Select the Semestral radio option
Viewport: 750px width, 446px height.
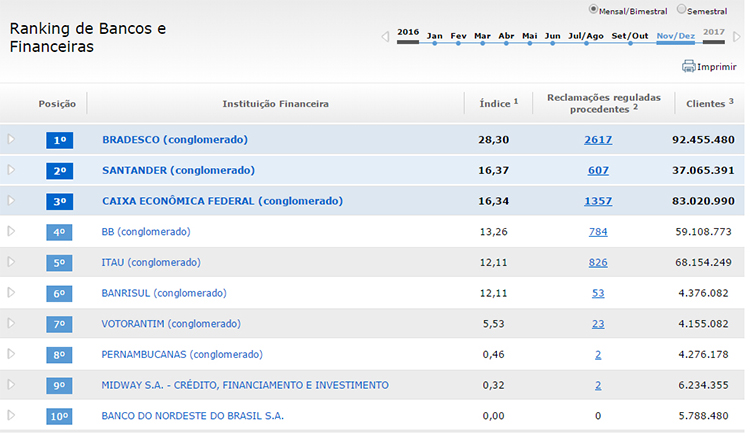click(x=681, y=9)
